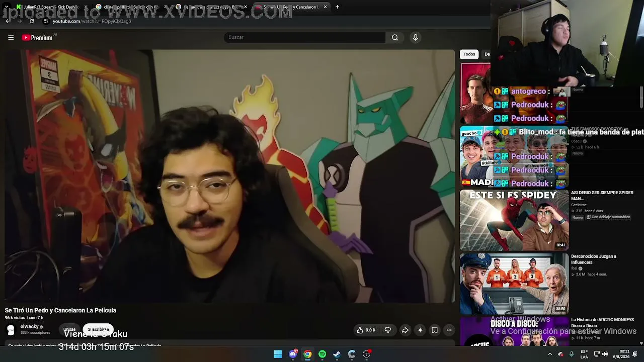Open Google Chrome taskbar icon
This screenshot has width=644, height=362.
(307, 354)
